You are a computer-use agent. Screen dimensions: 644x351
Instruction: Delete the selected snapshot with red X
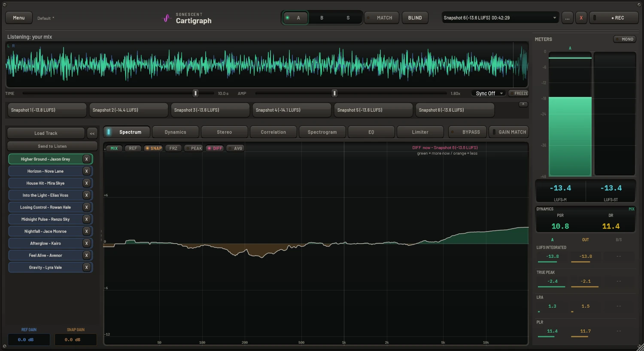(581, 18)
